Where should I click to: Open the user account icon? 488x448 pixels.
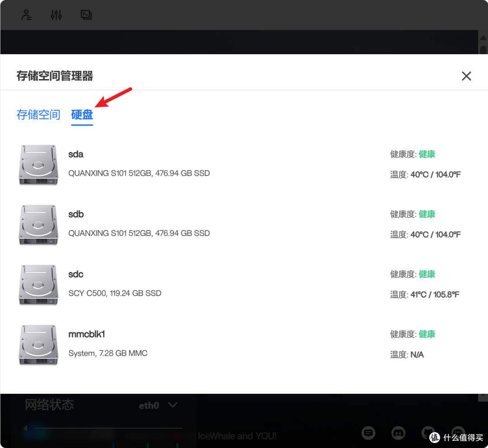coord(26,15)
